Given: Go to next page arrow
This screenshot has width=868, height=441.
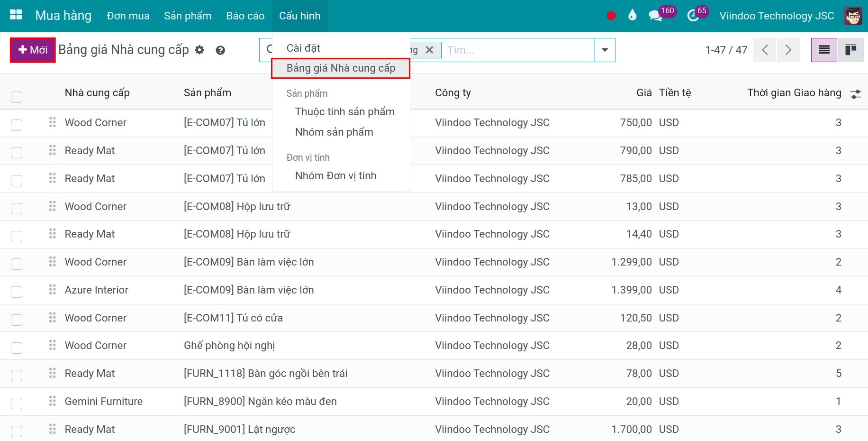Looking at the screenshot, I should pos(788,50).
